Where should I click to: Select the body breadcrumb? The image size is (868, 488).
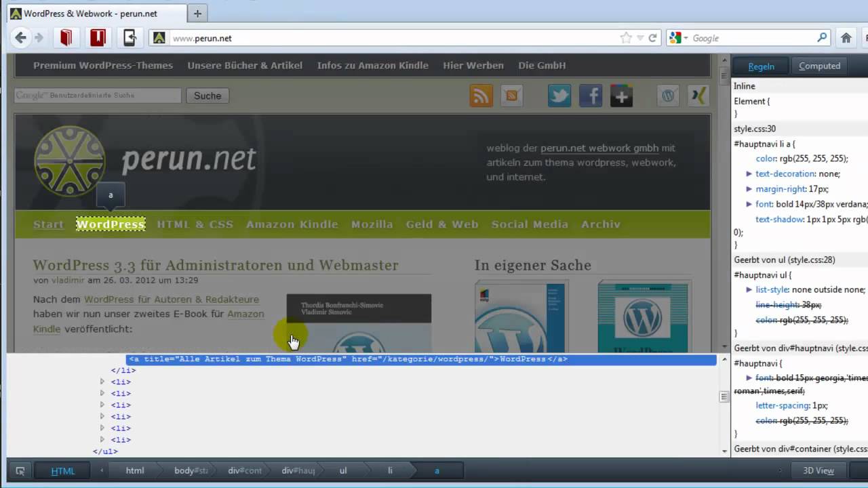pos(190,470)
